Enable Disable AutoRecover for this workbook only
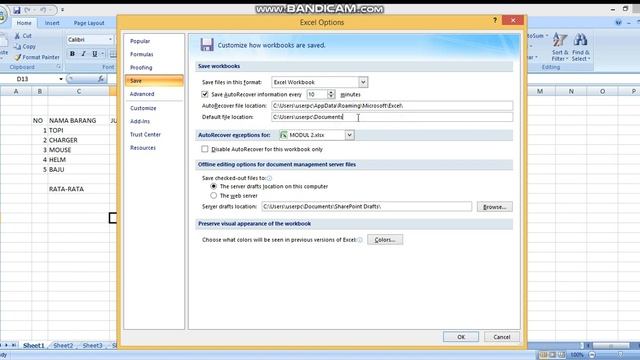The width and height of the screenshot is (640, 360). click(x=204, y=149)
